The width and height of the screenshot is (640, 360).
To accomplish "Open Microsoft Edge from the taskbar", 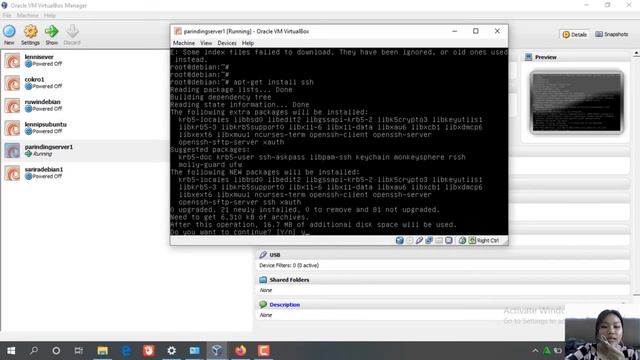I will point(126,351).
